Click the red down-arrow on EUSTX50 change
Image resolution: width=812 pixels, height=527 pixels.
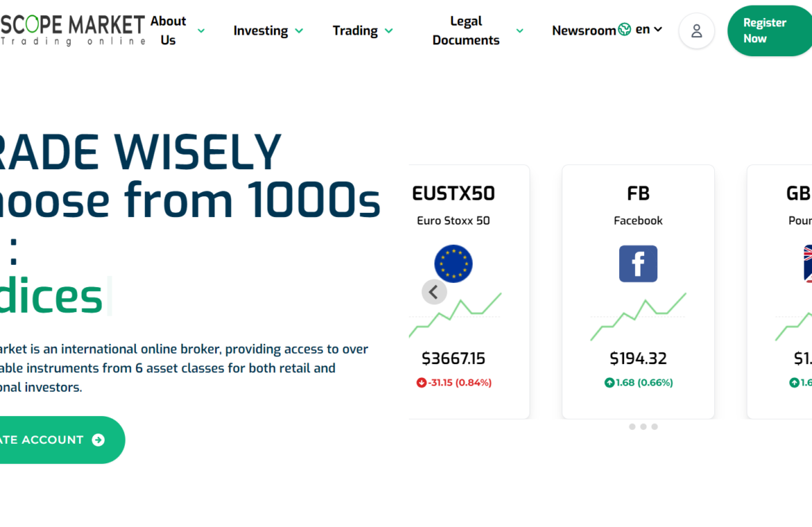coord(421,383)
